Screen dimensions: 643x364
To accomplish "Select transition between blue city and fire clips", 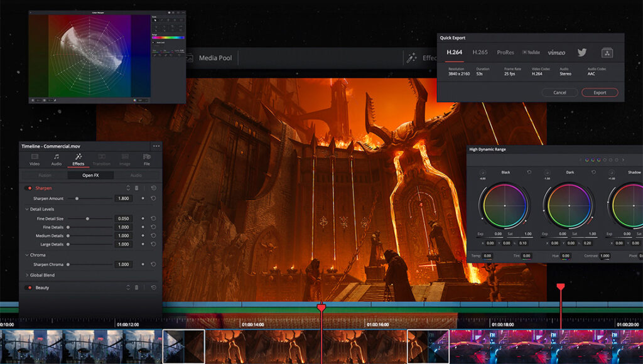I will pyautogui.click(x=184, y=346).
